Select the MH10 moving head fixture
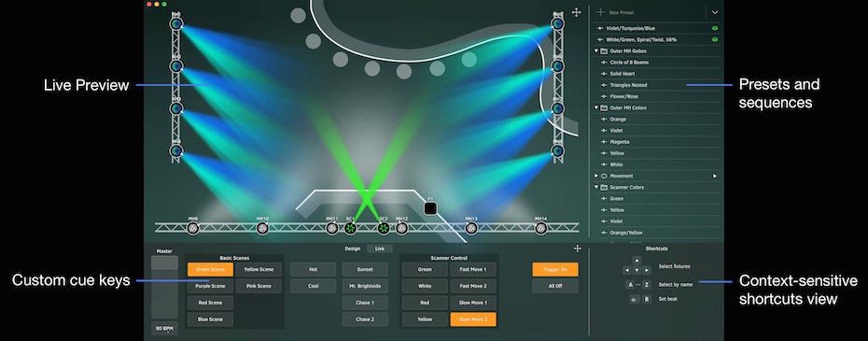The height and width of the screenshot is (341, 868). coord(262,228)
